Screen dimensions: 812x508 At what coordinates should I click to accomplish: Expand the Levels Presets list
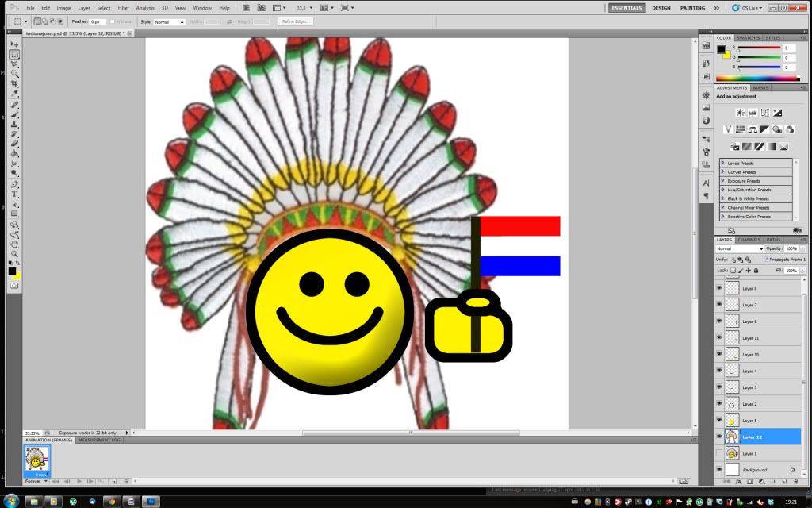723,163
